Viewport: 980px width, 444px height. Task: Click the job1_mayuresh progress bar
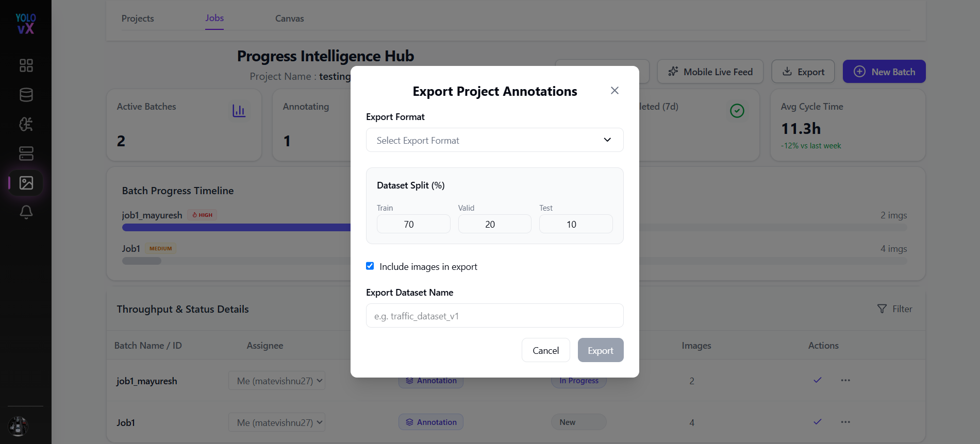click(514, 228)
